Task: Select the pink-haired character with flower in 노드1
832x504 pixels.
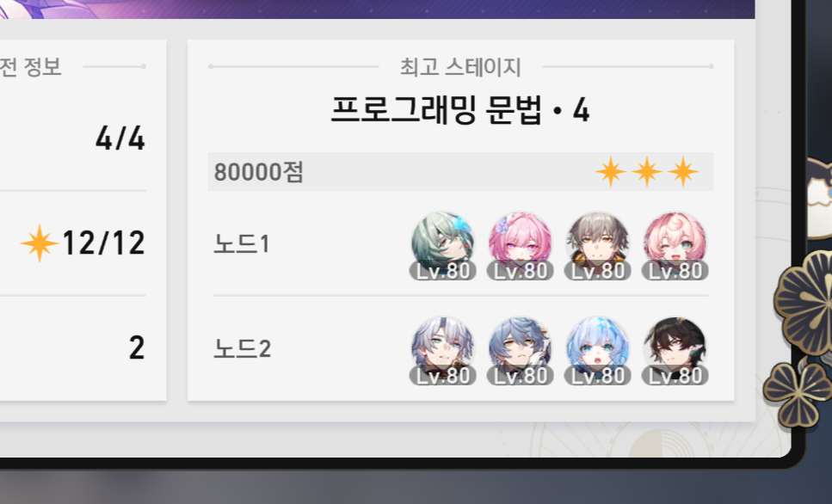Action: pyautogui.click(x=520, y=246)
